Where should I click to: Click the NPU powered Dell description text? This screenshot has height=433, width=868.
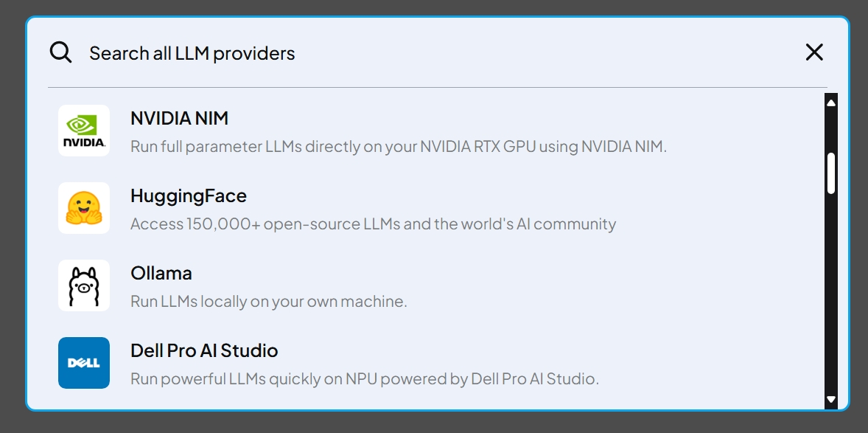click(x=364, y=379)
